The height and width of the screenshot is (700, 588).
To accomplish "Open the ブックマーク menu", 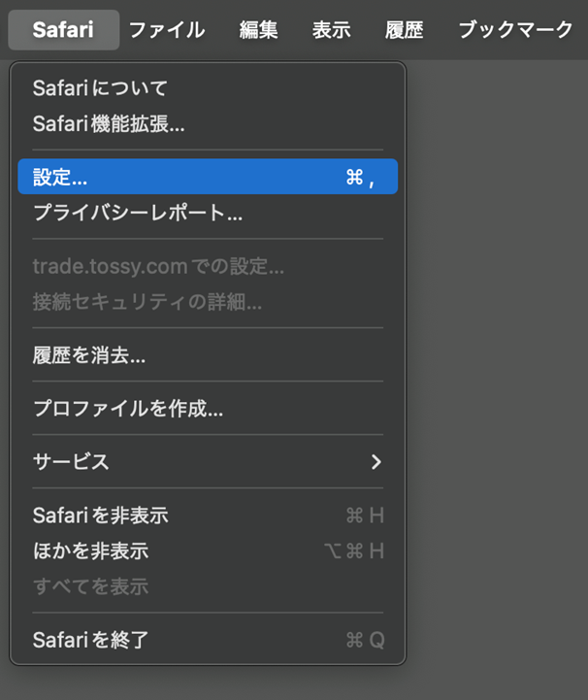I will pyautogui.click(x=515, y=29).
